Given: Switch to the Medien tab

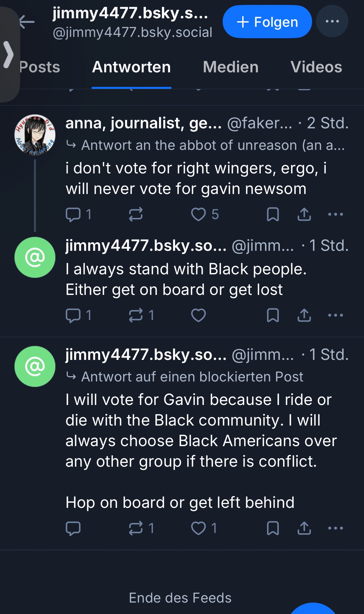Looking at the screenshot, I should point(230,67).
